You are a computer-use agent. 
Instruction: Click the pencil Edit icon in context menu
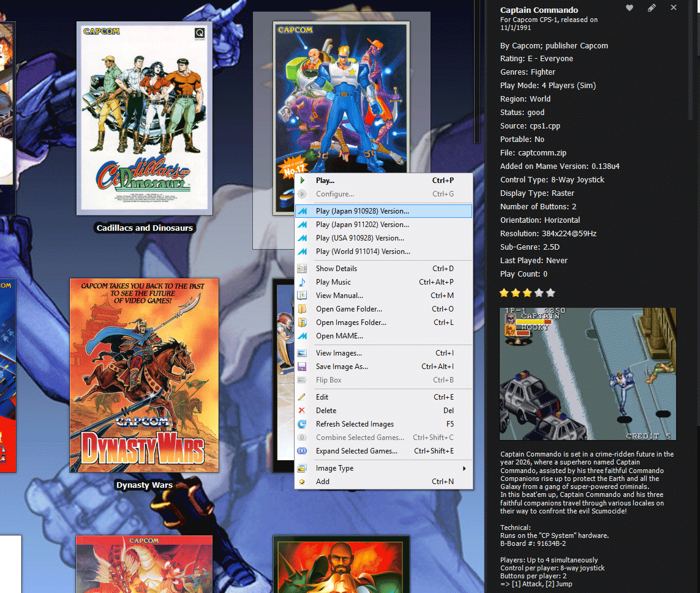pos(303,397)
